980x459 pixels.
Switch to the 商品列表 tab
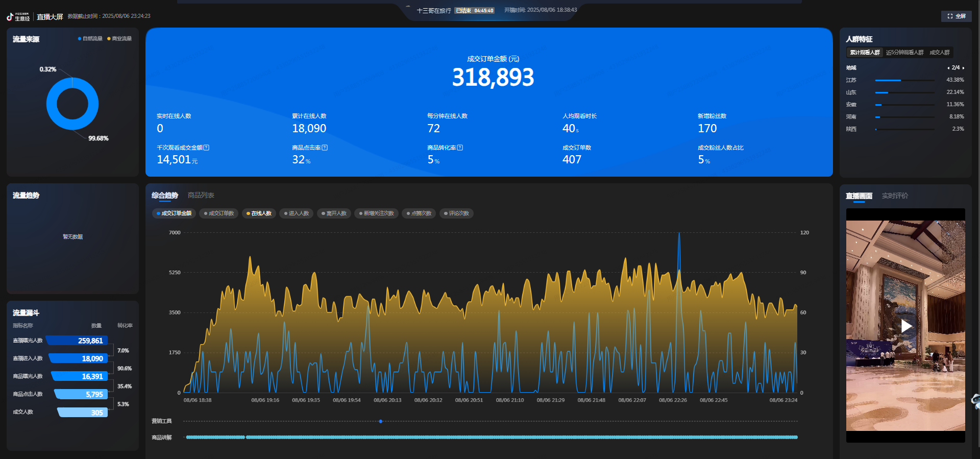(x=201, y=196)
